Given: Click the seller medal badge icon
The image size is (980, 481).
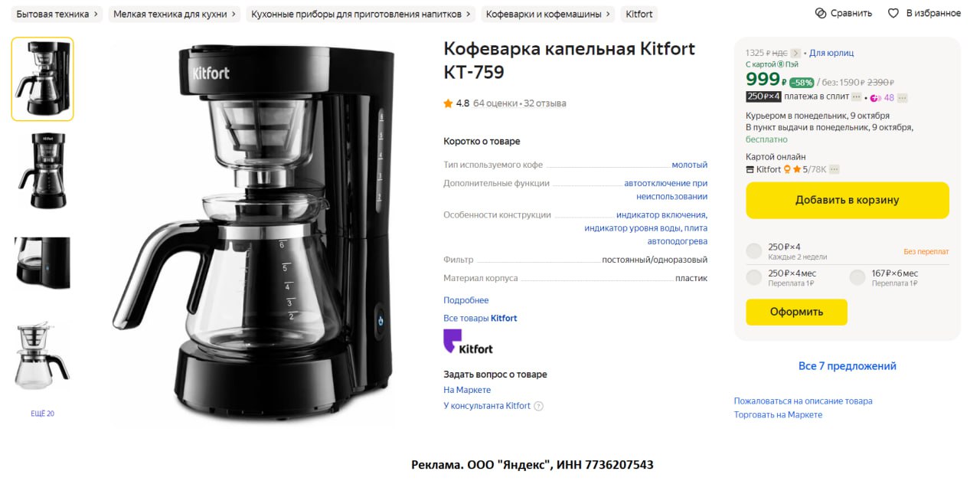Looking at the screenshot, I should (x=787, y=169).
